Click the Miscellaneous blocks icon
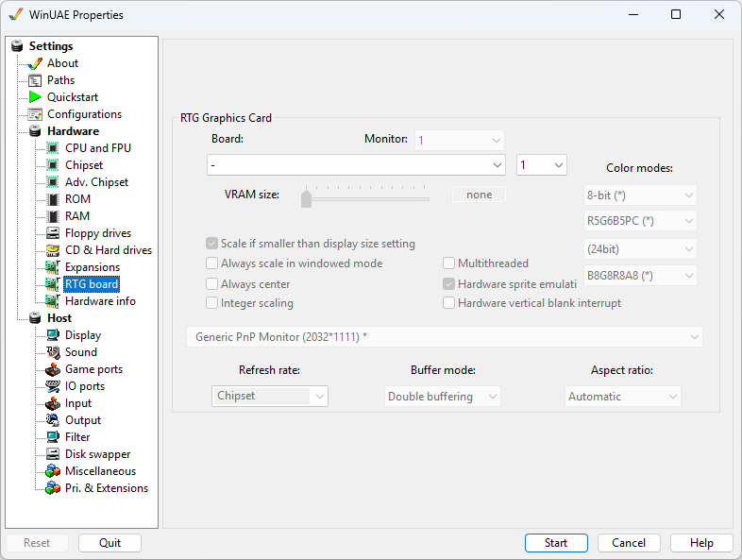The width and height of the screenshot is (742, 560). [53, 471]
